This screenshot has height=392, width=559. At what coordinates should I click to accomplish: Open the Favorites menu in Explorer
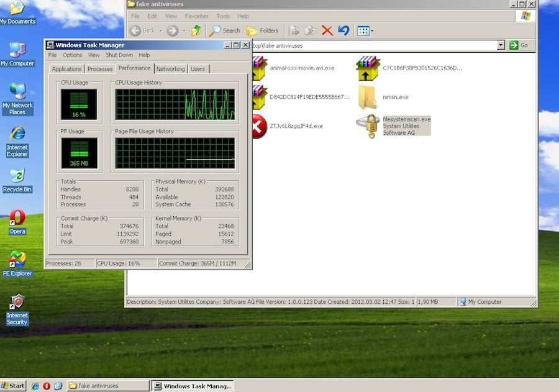click(196, 16)
